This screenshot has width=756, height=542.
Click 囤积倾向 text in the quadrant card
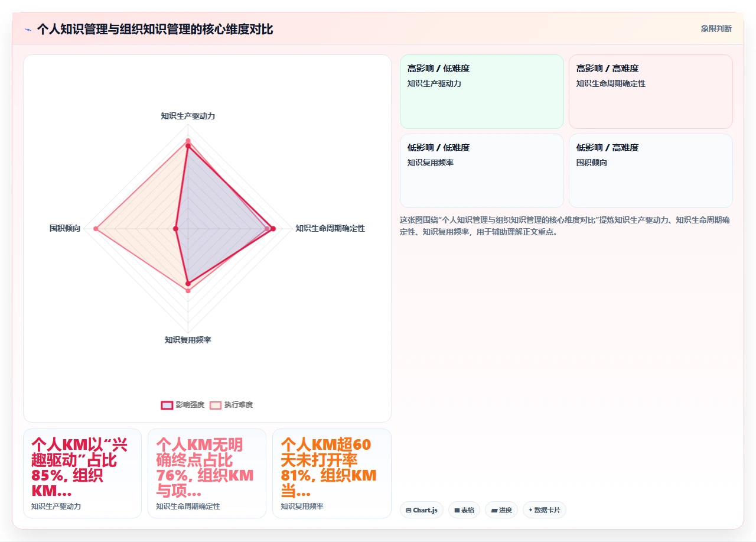[x=591, y=163]
